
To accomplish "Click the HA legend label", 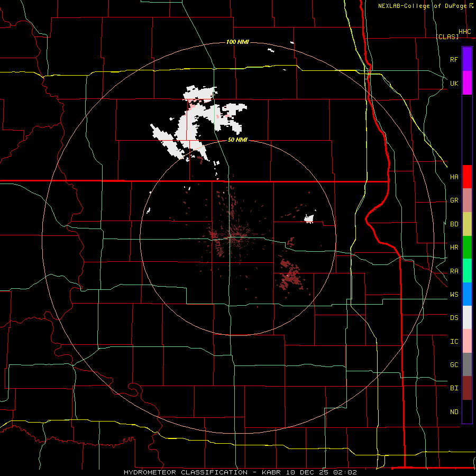I will (454, 177).
